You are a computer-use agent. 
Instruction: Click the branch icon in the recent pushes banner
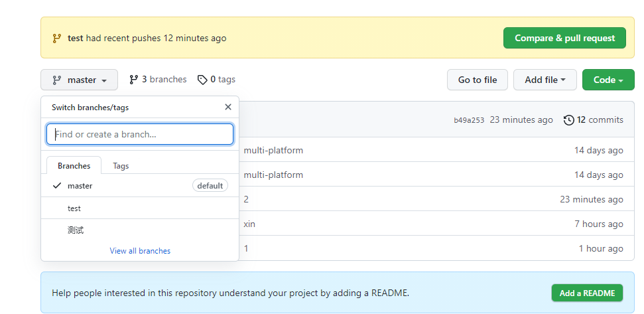tap(56, 39)
